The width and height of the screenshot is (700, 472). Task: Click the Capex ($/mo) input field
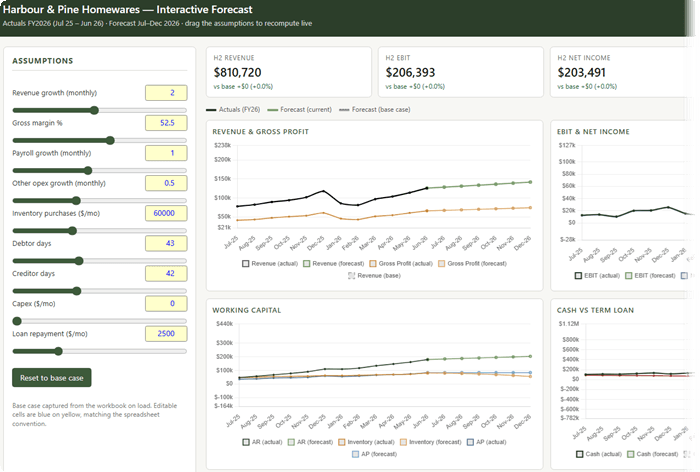pos(166,304)
